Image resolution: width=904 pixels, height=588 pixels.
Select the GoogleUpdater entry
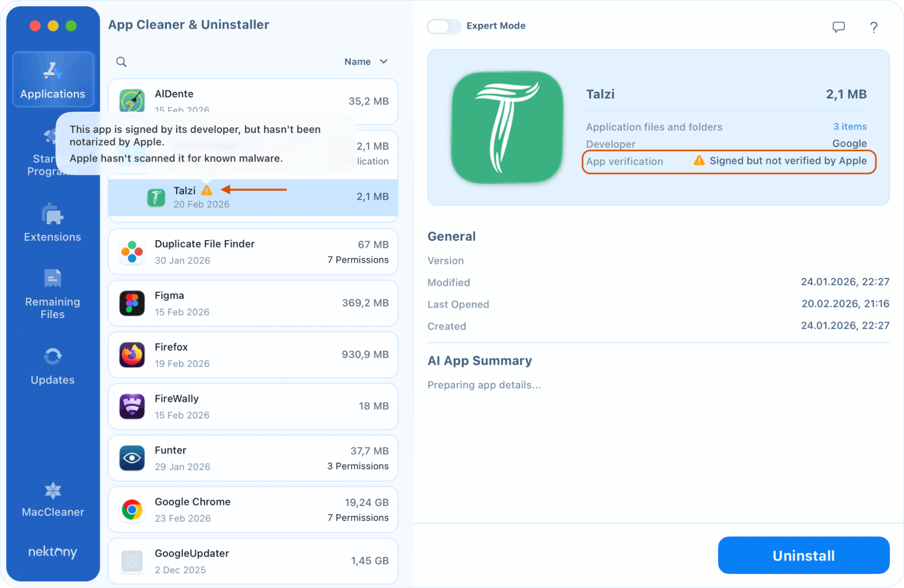click(x=253, y=561)
